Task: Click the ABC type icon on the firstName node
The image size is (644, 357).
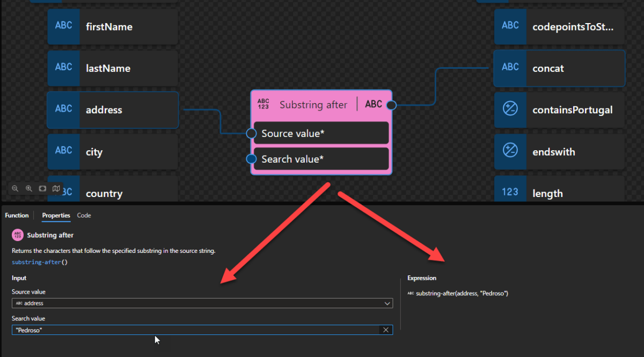Action: click(63, 26)
